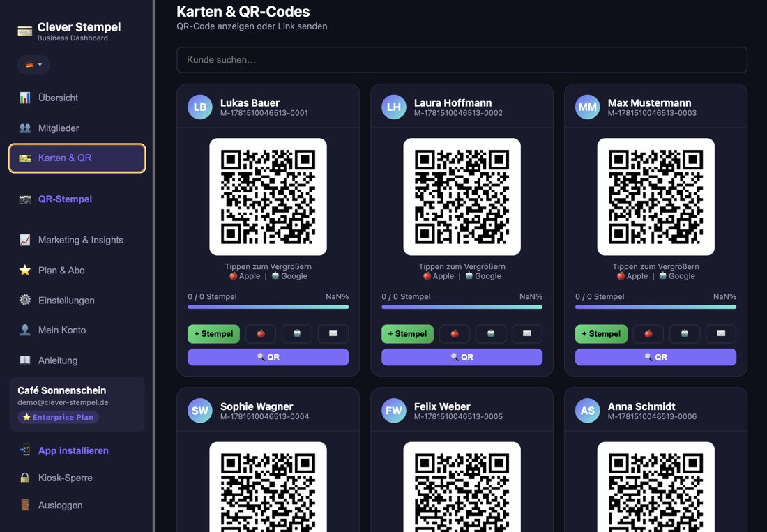This screenshot has height=532, width=767.
Task: Click the AS avatar of Anna Schmidt
Action: click(x=588, y=411)
